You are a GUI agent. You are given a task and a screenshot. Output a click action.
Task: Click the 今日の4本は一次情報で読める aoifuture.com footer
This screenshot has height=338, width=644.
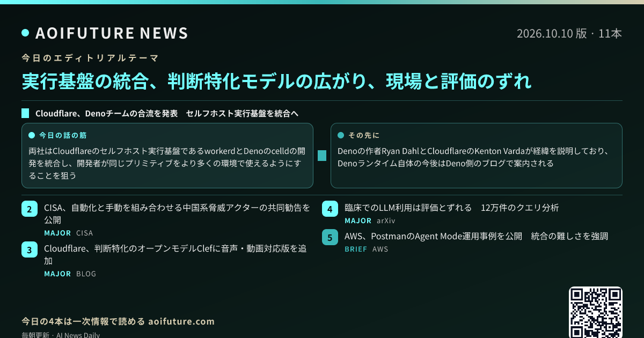pos(118,321)
